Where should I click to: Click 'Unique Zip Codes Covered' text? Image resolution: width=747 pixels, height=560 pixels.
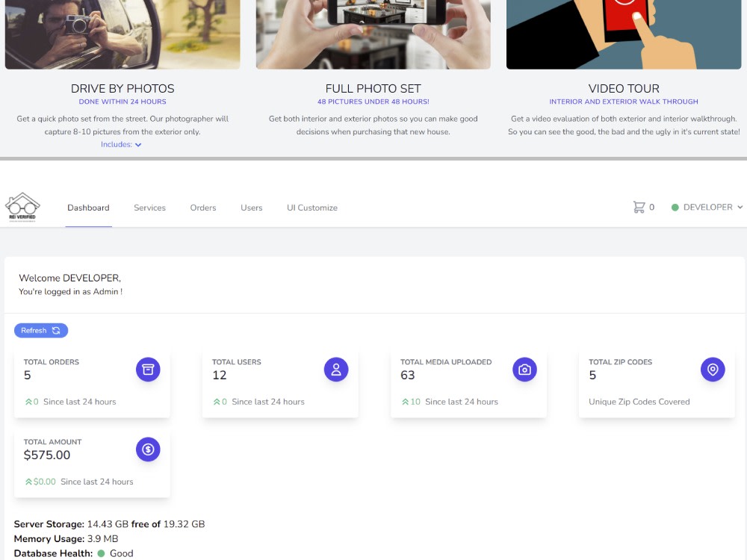pos(639,402)
